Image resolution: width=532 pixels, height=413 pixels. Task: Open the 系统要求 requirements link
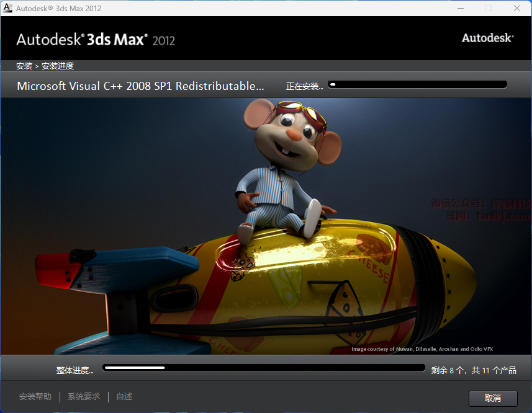click(84, 396)
